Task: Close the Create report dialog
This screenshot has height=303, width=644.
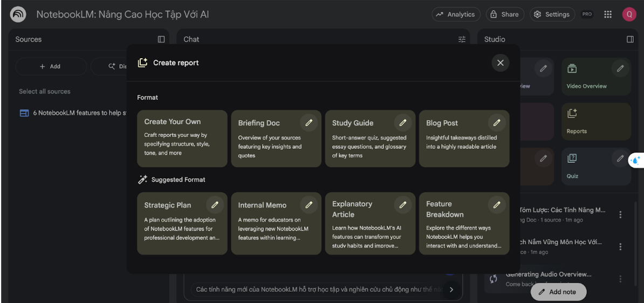Action: click(500, 63)
